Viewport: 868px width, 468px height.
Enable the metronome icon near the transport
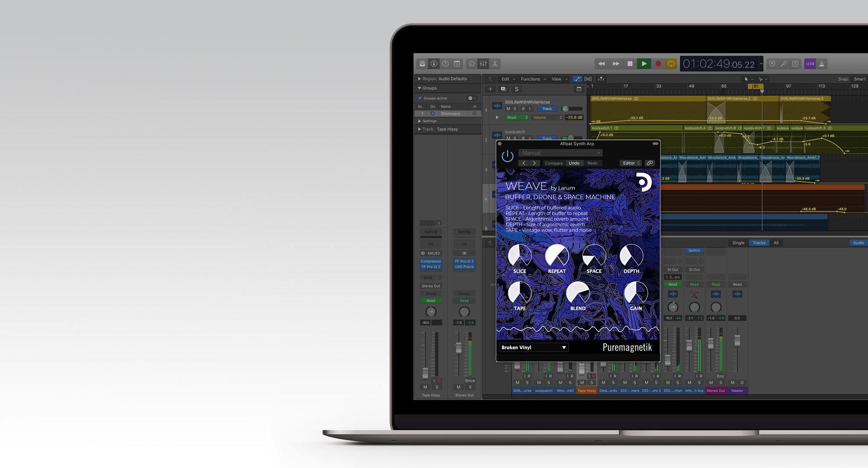coord(823,64)
